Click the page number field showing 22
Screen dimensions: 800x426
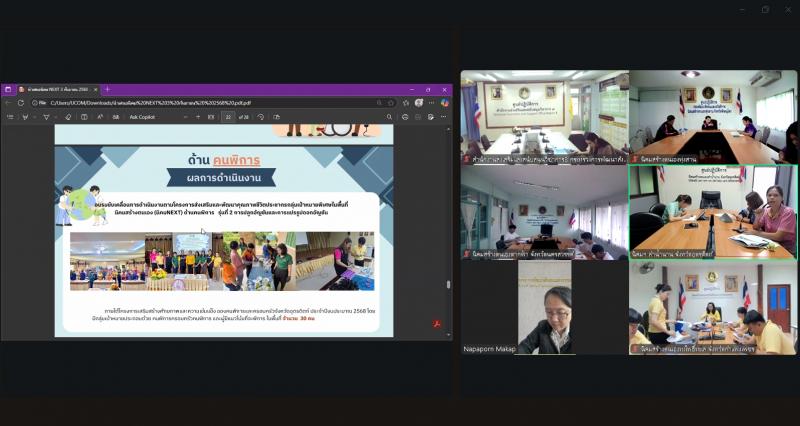[x=228, y=117]
